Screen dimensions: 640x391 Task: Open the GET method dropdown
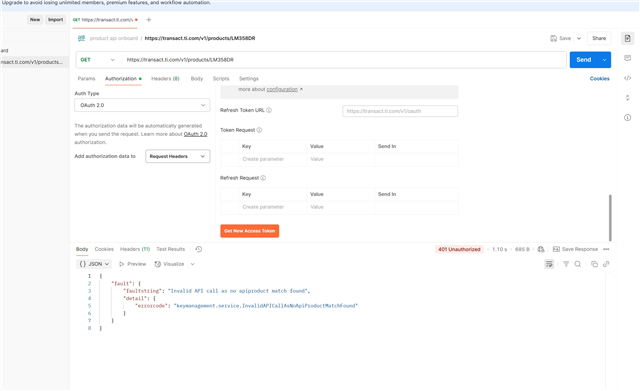pyautogui.click(x=98, y=60)
